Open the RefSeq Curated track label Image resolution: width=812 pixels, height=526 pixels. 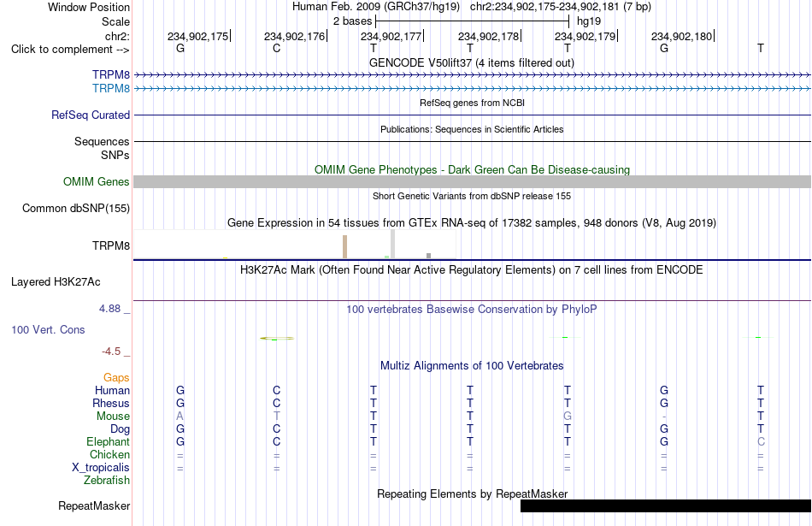click(91, 115)
